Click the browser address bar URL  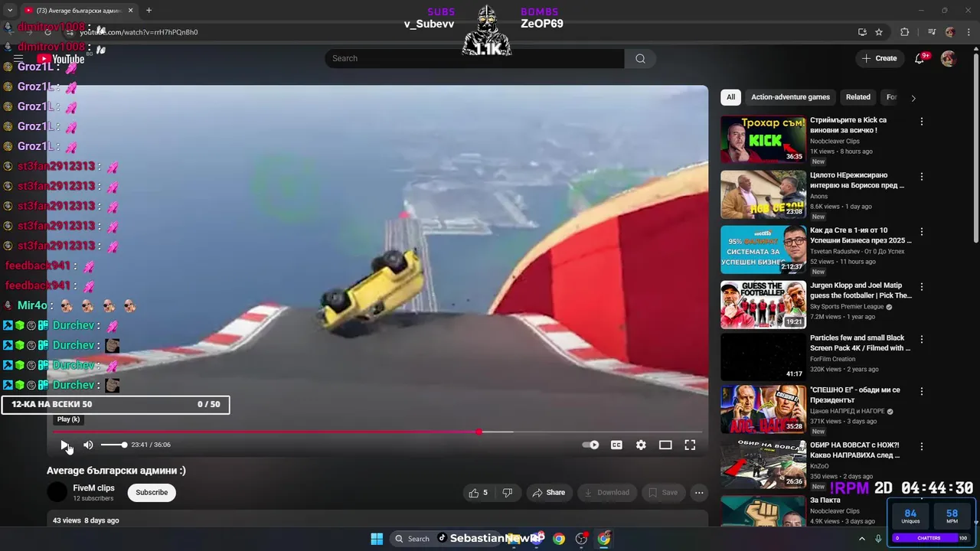[x=139, y=32]
